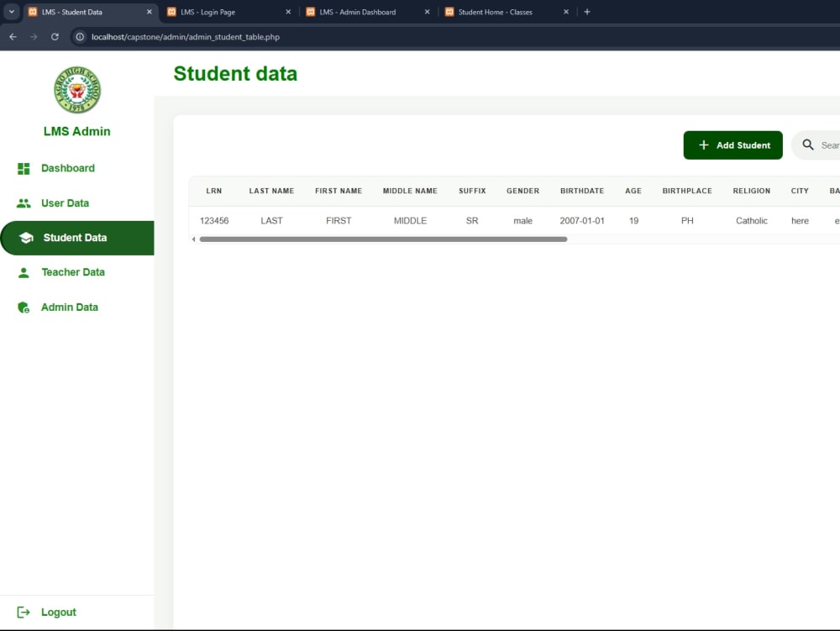The image size is (840, 631).
Task: Click the SUFFIX column header
Action: click(x=472, y=191)
